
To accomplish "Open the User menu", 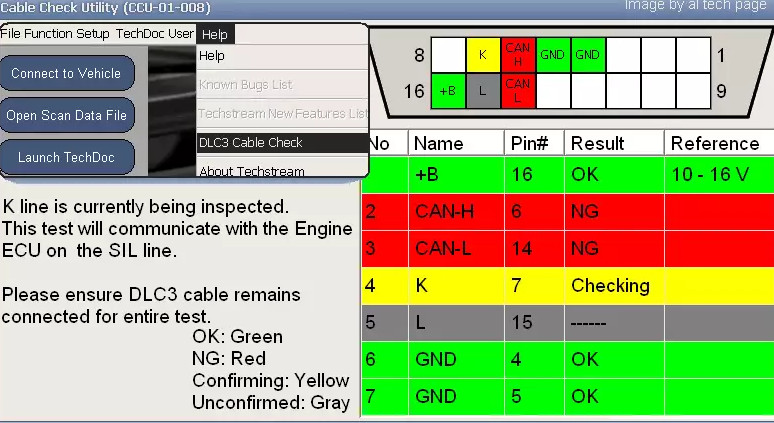I will pos(181,34).
